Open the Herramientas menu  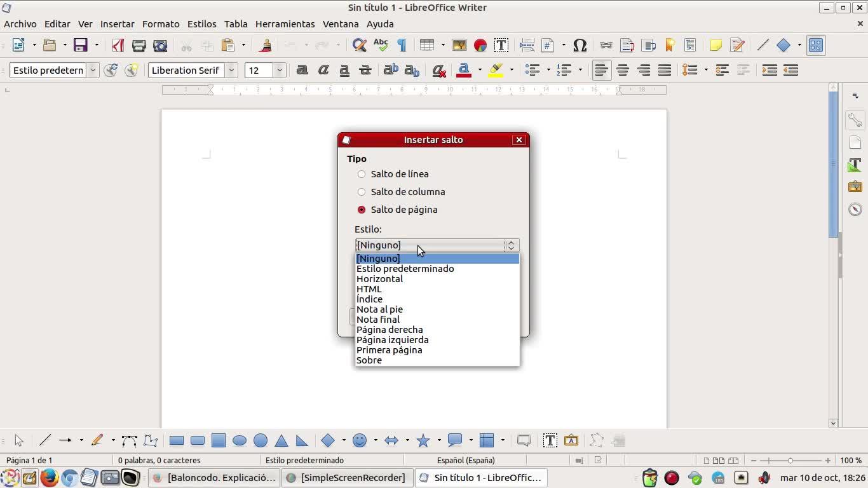coord(285,24)
